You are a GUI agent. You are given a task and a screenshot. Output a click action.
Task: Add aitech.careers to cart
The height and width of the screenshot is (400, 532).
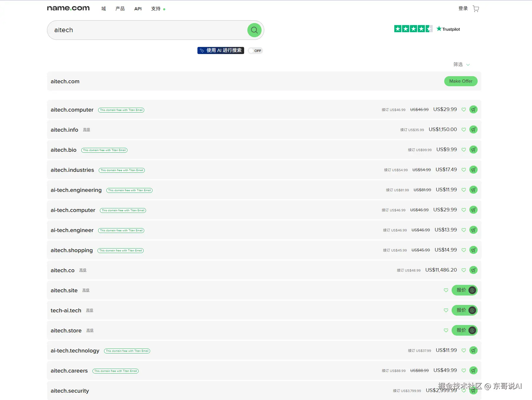473,370
